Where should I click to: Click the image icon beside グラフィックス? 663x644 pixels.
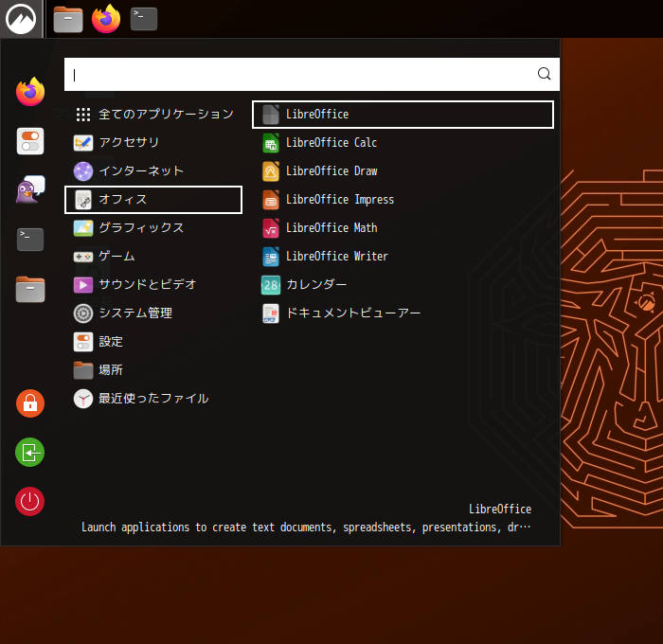tap(83, 228)
